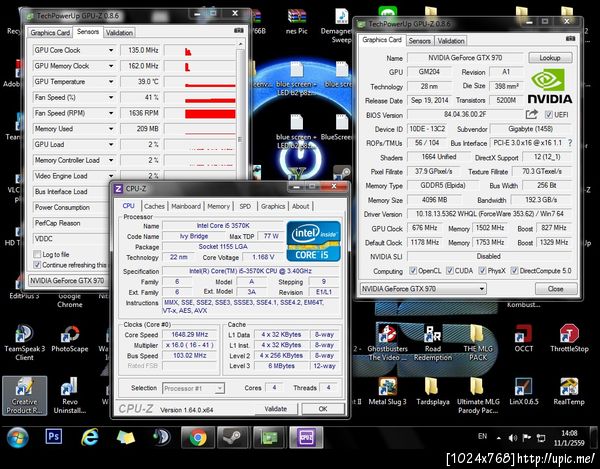Screen dimensions: 600x469
Task: Click the Validate button in CPU-Z
Action: 275,409
